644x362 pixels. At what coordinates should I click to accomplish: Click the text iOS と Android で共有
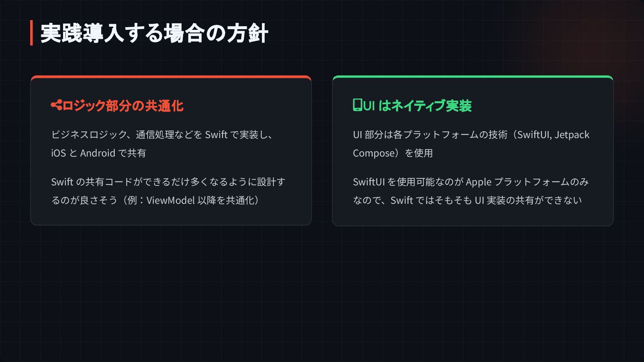click(99, 153)
